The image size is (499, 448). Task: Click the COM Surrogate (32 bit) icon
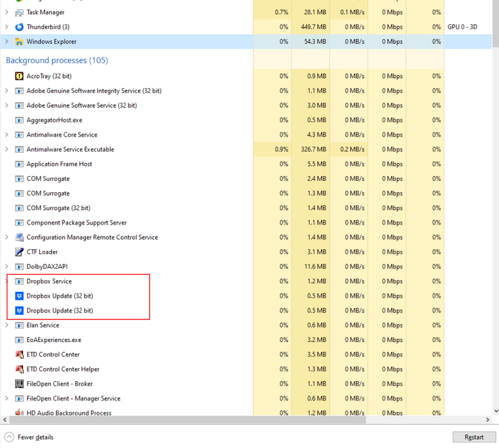point(19,208)
